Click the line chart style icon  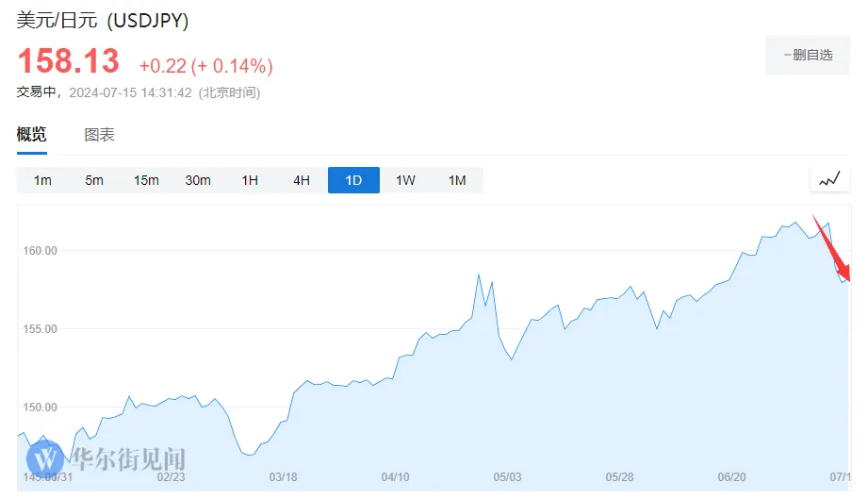829,179
